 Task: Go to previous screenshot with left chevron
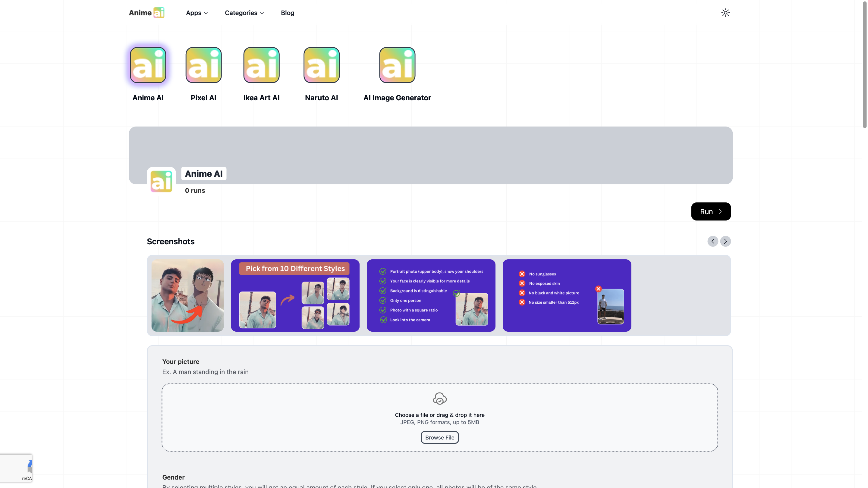713,241
